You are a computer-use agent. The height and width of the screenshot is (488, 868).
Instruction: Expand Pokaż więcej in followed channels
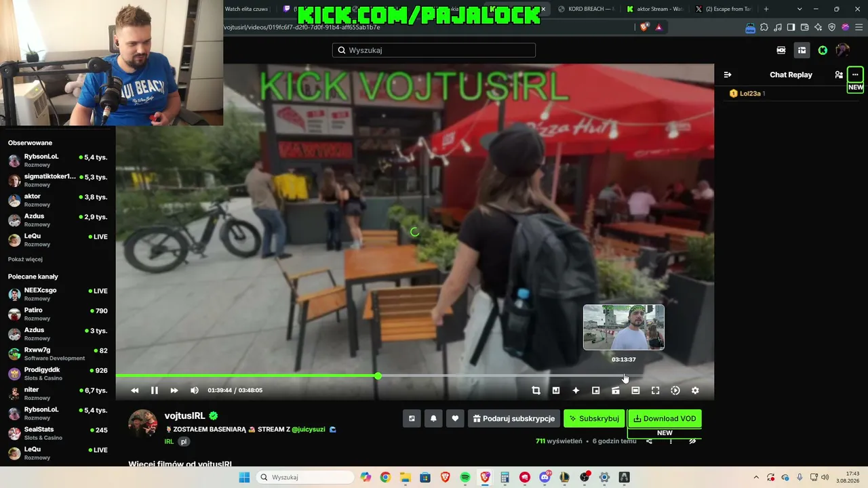click(25, 260)
